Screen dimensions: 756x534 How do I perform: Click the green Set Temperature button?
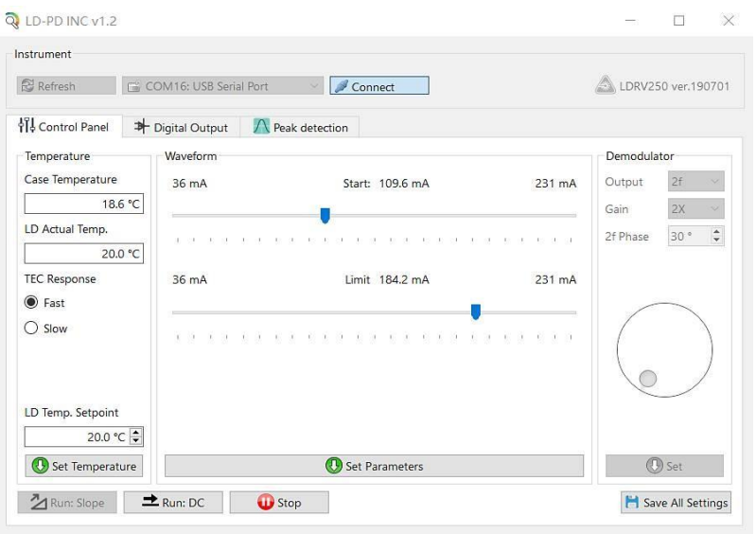coord(83,466)
